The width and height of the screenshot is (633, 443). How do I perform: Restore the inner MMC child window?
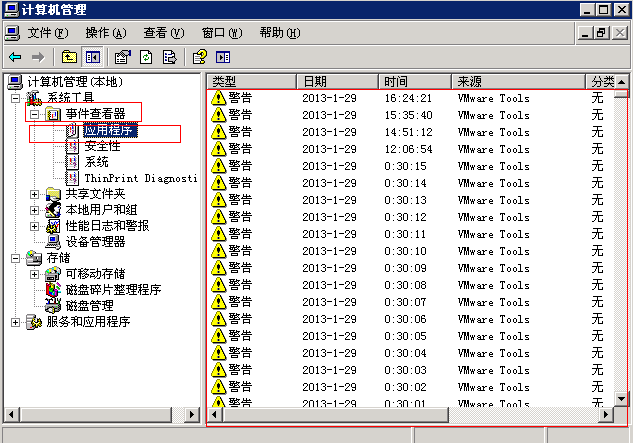(602, 33)
